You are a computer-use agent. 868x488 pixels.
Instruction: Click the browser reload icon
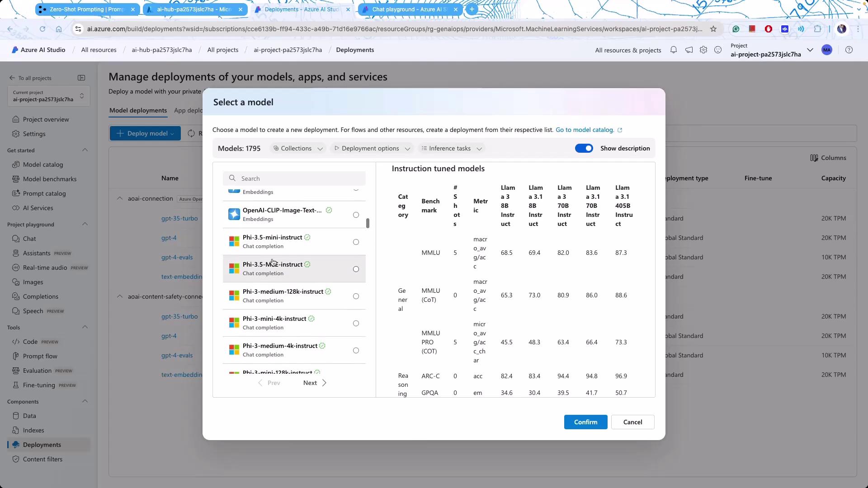(42, 29)
